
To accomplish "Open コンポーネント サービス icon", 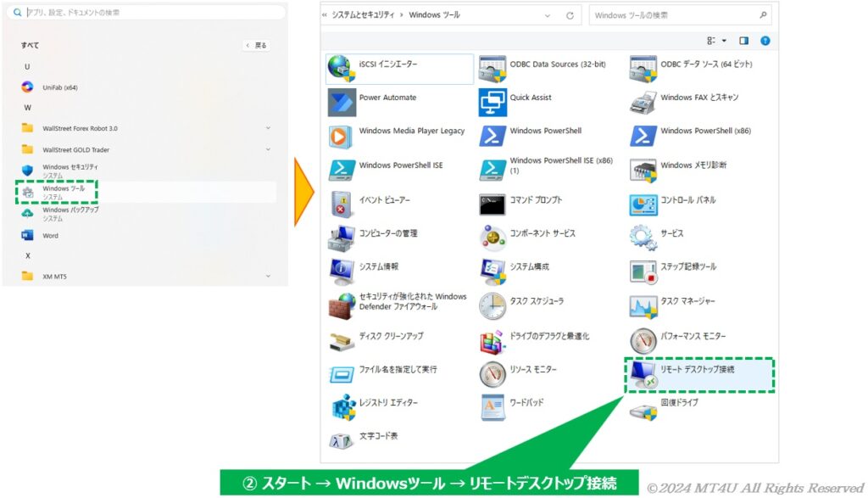I will coord(492,238).
